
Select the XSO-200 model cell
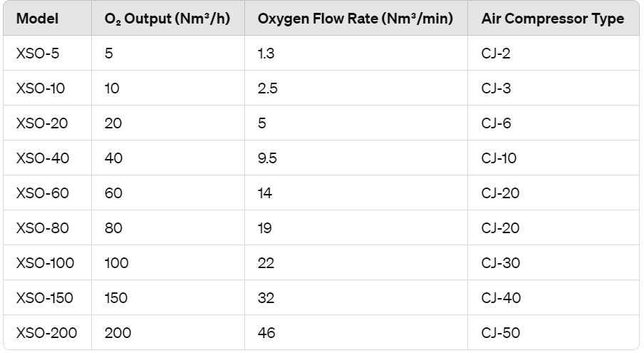pos(47,333)
